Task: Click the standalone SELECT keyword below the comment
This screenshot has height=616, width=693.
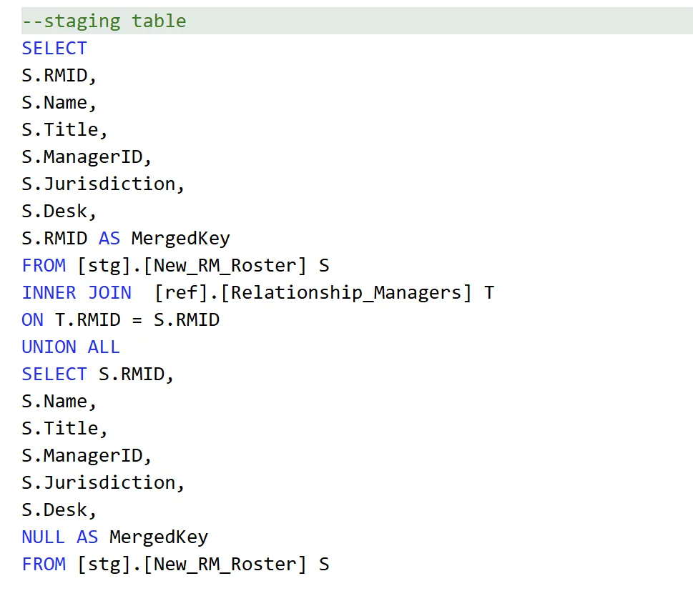Action: click(54, 49)
